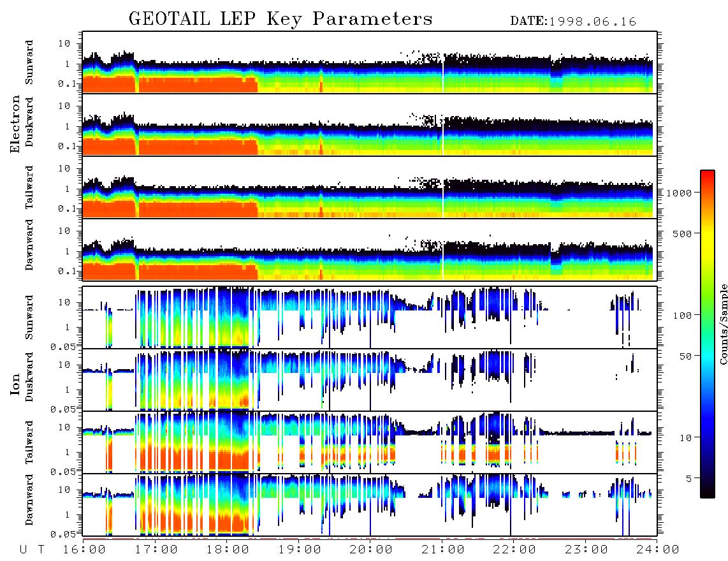Click the Ion Dawnward spectrogram panel

point(370,505)
